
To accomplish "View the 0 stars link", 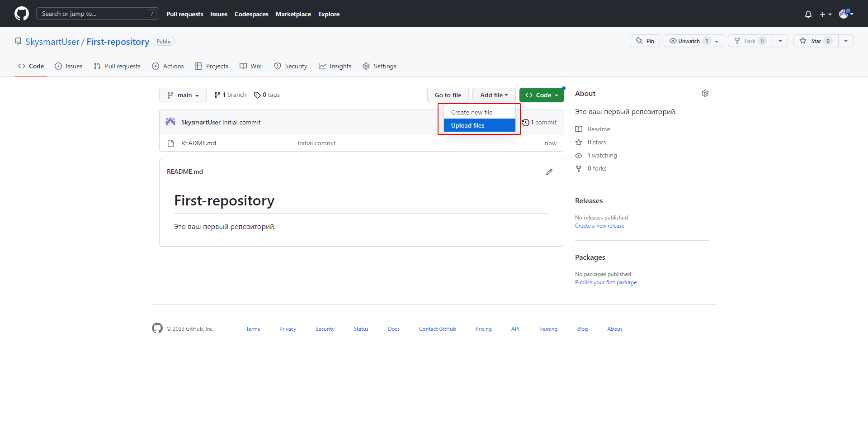I will pyautogui.click(x=591, y=142).
